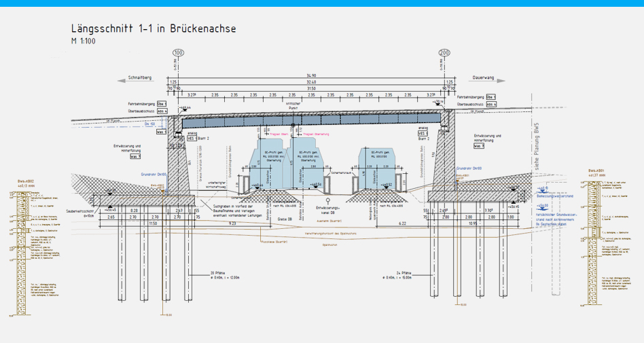The width and height of the screenshot is (644, 343).
Task: Select the blue DN 150 pipe label
Action: 150,124
